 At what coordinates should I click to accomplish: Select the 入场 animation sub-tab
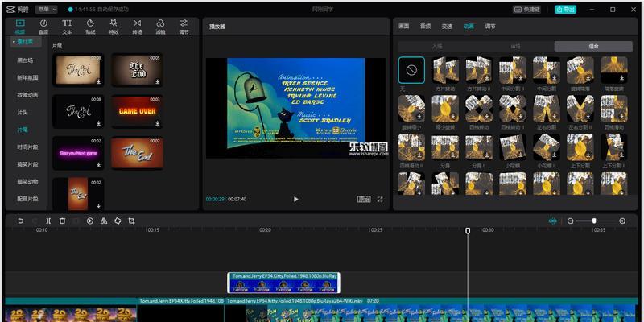[x=437, y=47]
